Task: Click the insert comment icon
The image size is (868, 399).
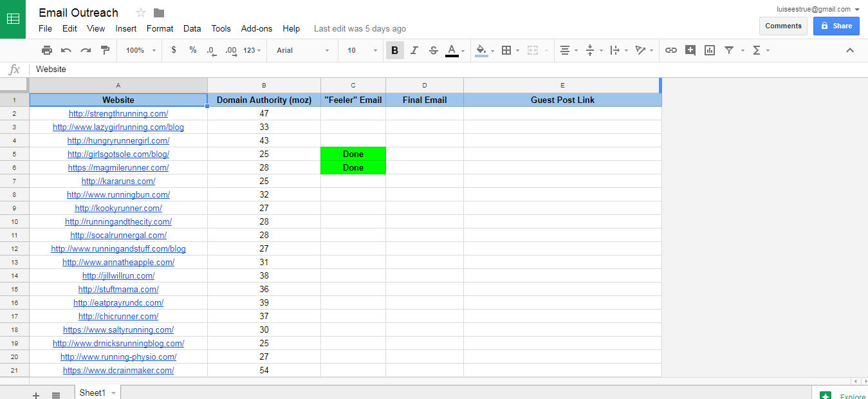Action: [690, 50]
